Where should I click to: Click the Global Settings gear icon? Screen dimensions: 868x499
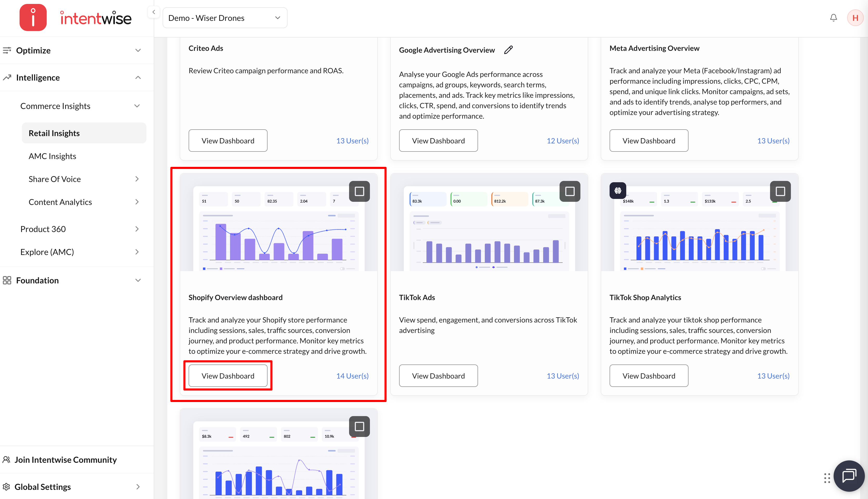coord(6,487)
